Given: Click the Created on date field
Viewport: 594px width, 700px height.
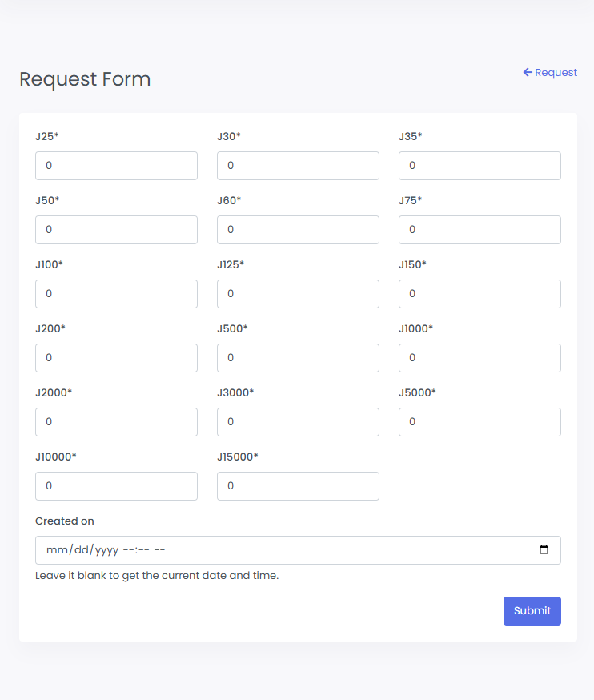Looking at the screenshot, I should coord(280,550).
